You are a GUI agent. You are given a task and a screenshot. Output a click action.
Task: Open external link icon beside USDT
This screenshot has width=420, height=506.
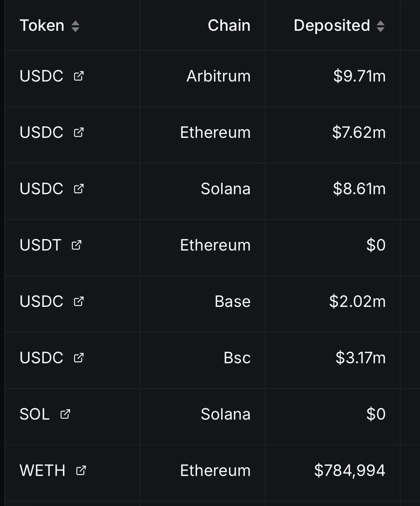[x=76, y=245]
